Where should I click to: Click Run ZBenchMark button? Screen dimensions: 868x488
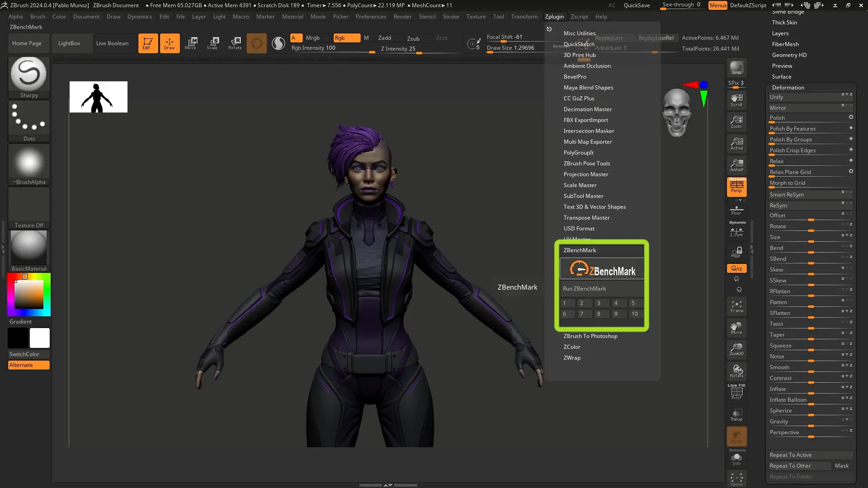click(602, 289)
